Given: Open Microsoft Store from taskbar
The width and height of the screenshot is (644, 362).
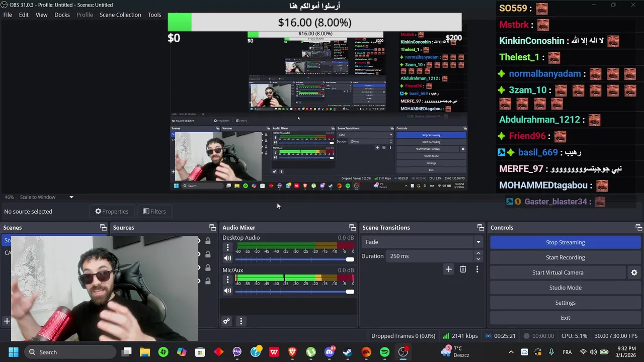Looking at the screenshot, I should (x=200, y=352).
